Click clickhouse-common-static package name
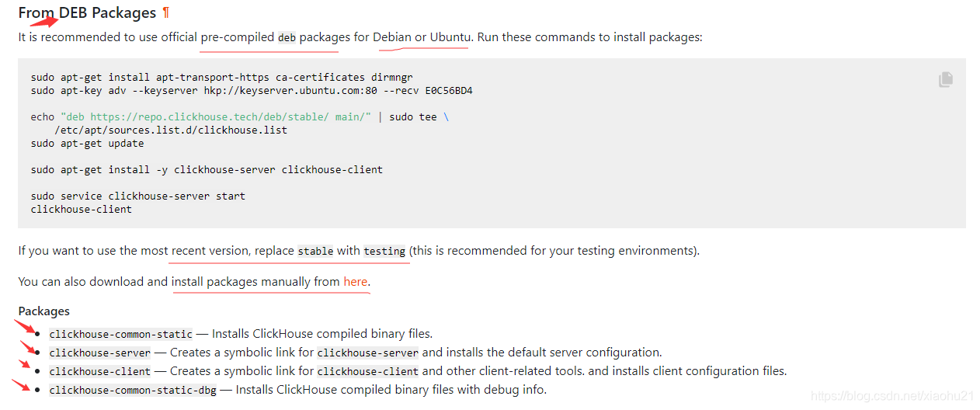 121,334
